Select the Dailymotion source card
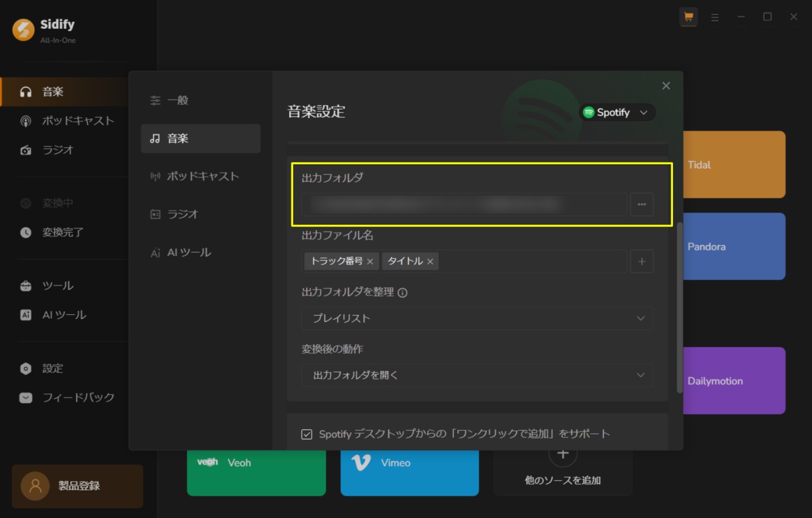This screenshot has width=812, height=518. [x=734, y=381]
